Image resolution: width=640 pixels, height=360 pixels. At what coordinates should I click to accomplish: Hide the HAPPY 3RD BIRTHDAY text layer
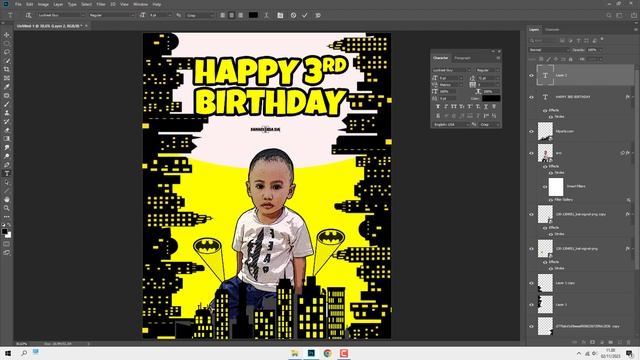pyautogui.click(x=531, y=97)
